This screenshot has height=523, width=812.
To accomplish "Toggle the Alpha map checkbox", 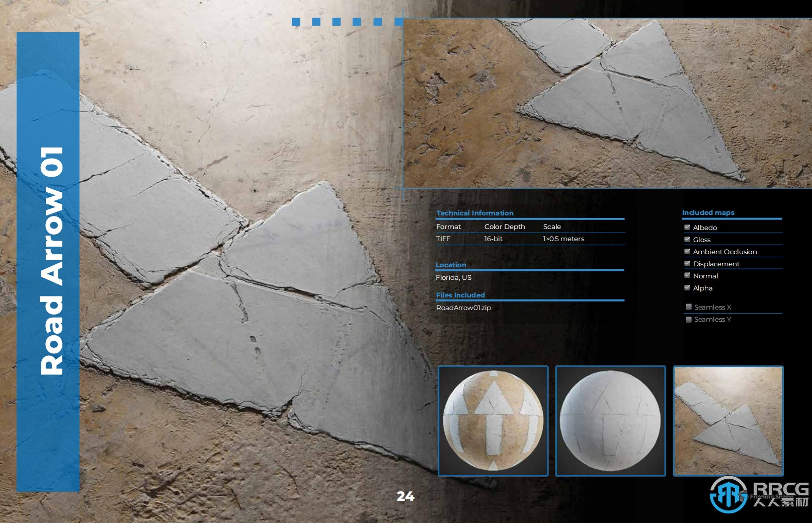I will pos(687,288).
